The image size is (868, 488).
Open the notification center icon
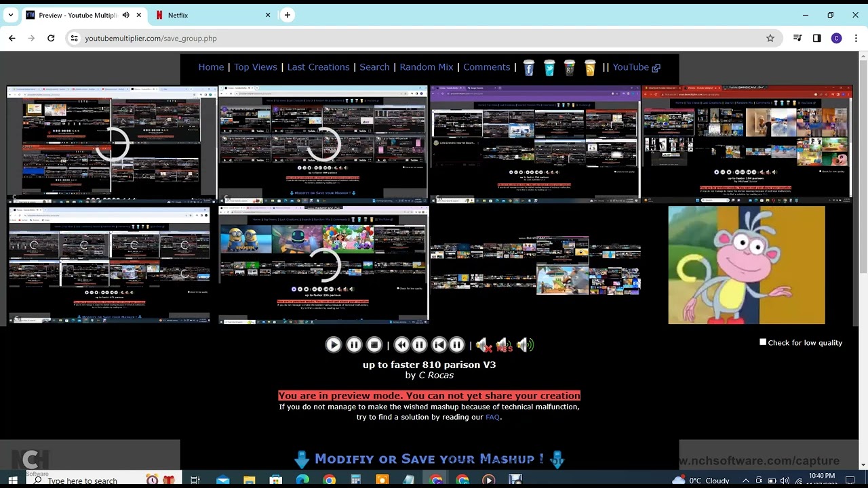coord(850,481)
